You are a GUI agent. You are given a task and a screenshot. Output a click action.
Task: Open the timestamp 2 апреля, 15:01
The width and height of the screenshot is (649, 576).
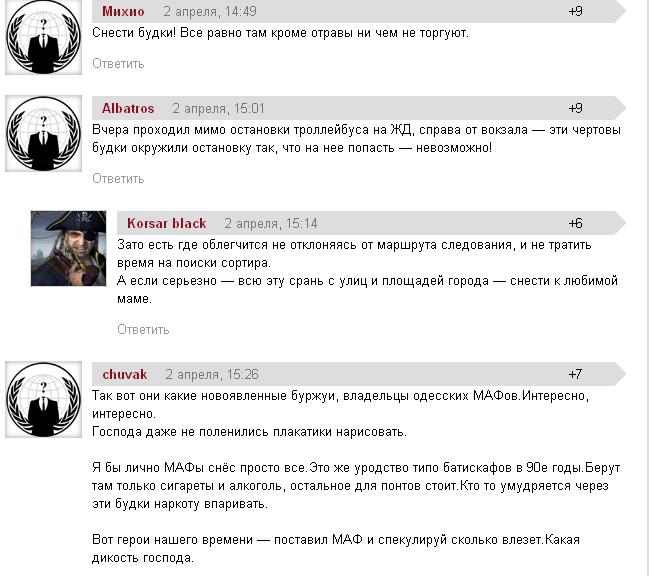218,108
